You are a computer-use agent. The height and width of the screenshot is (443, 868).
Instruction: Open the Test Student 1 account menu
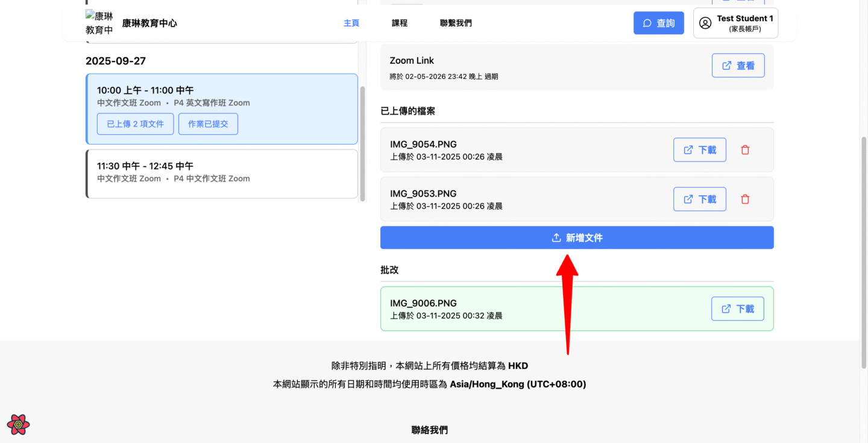point(735,23)
